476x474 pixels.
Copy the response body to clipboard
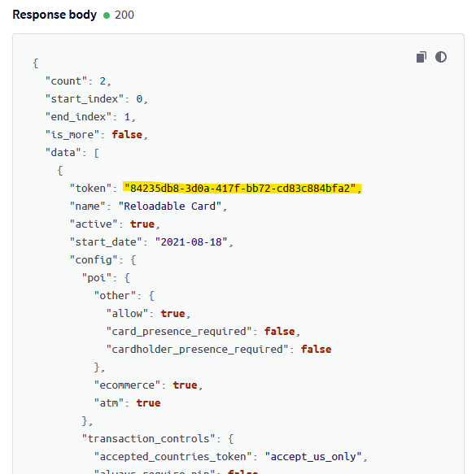(421, 57)
